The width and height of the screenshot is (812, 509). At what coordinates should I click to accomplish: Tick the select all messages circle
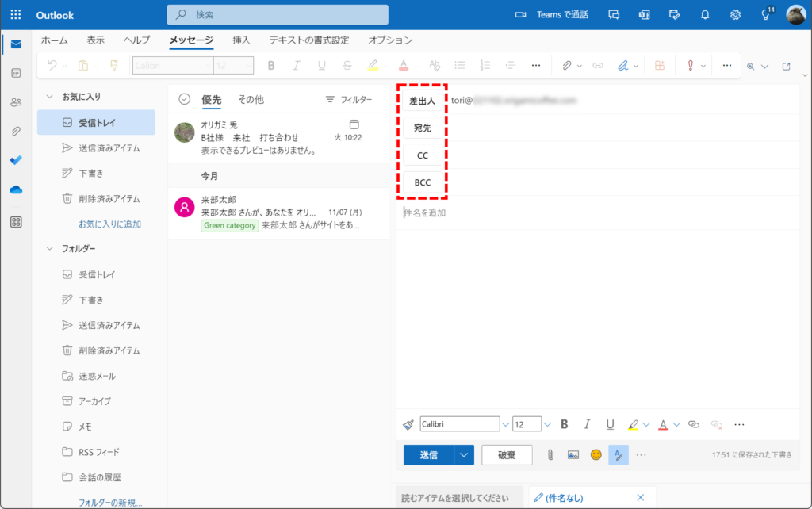coord(185,99)
